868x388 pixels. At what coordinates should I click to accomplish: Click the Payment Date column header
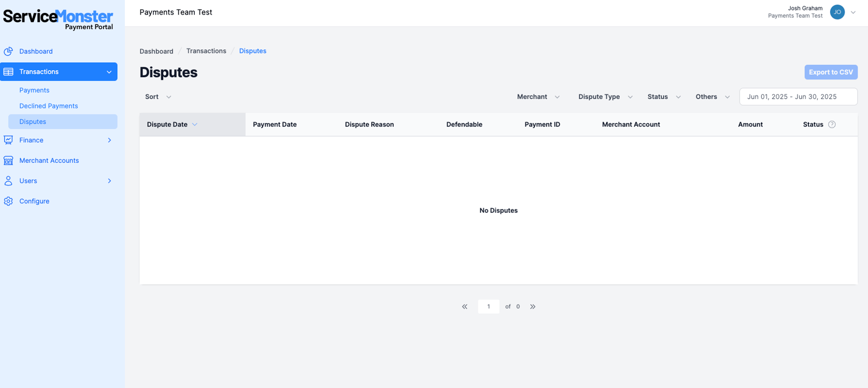275,124
